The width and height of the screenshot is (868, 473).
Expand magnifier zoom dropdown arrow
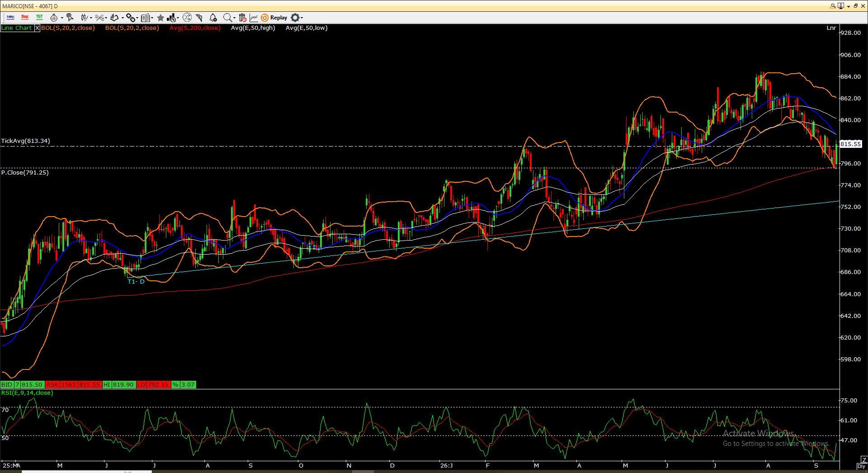point(234,18)
